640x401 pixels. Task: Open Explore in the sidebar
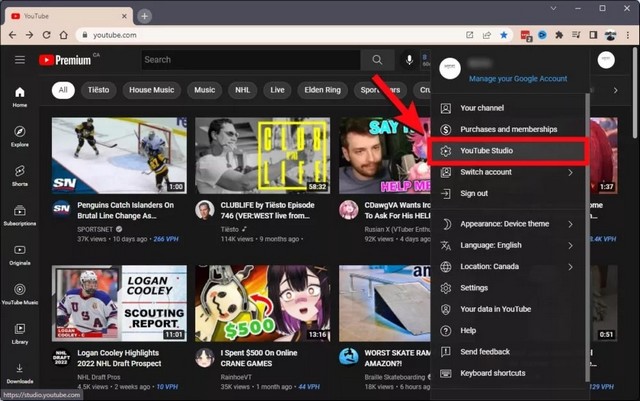click(x=20, y=136)
